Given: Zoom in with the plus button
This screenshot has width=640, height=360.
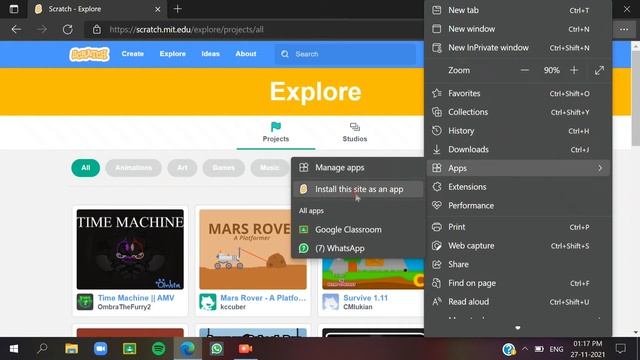Looking at the screenshot, I should 574,70.
